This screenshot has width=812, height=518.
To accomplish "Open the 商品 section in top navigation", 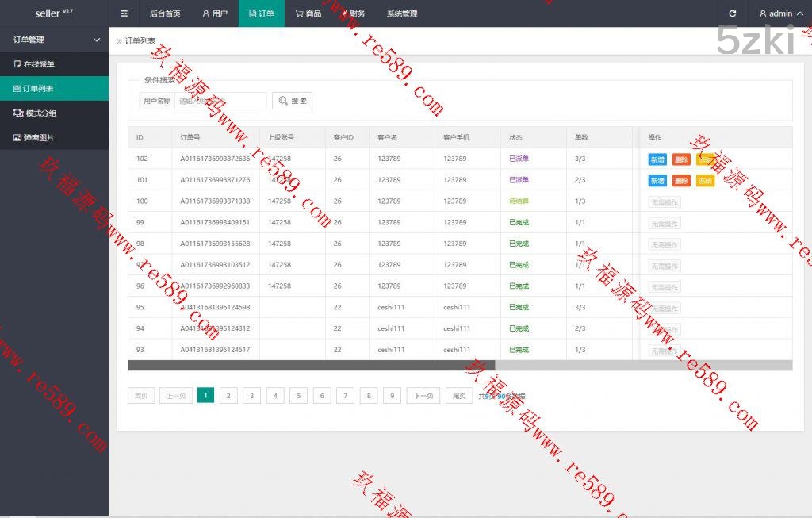I will point(308,13).
